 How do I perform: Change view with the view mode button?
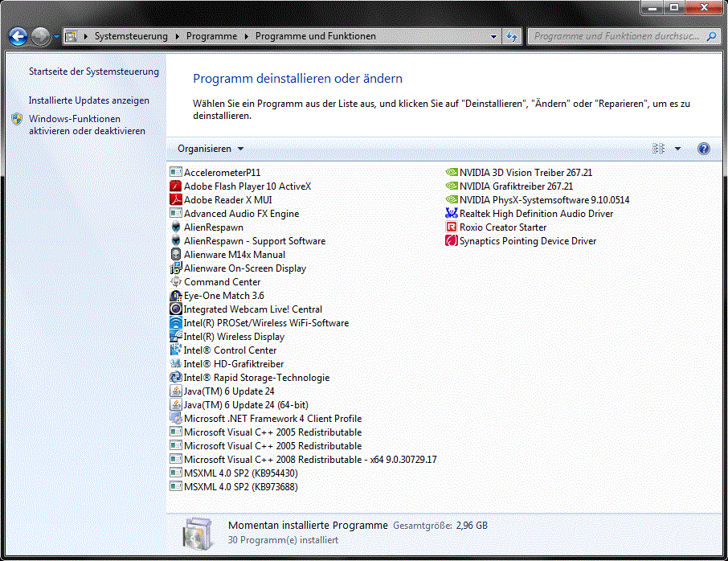pyautogui.click(x=658, y=149)
